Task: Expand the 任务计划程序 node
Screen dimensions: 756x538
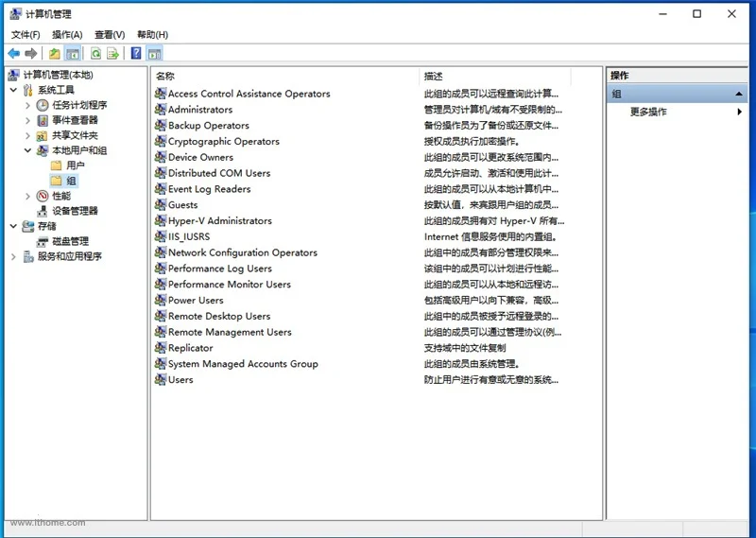Action: click(x=27, y=105)
